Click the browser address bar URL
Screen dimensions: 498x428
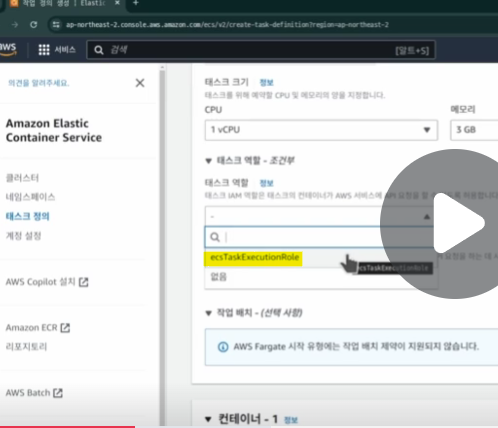pos(227,25)
